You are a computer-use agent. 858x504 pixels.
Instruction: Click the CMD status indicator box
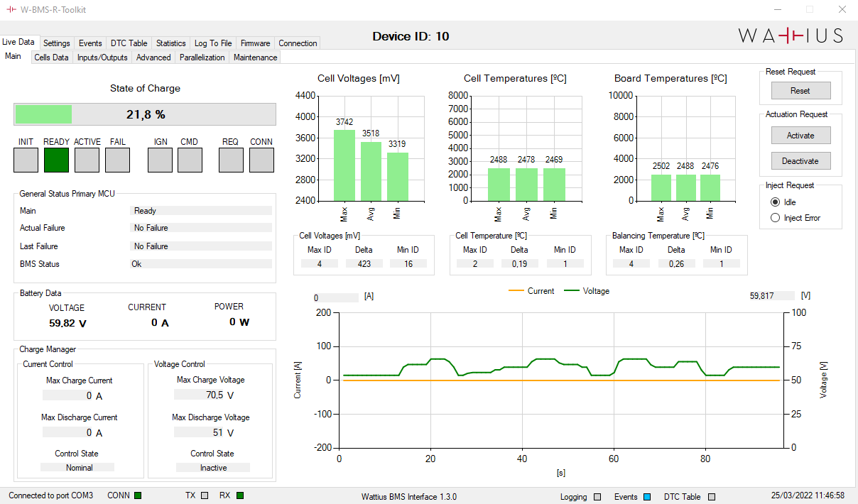tap(190, 160)
